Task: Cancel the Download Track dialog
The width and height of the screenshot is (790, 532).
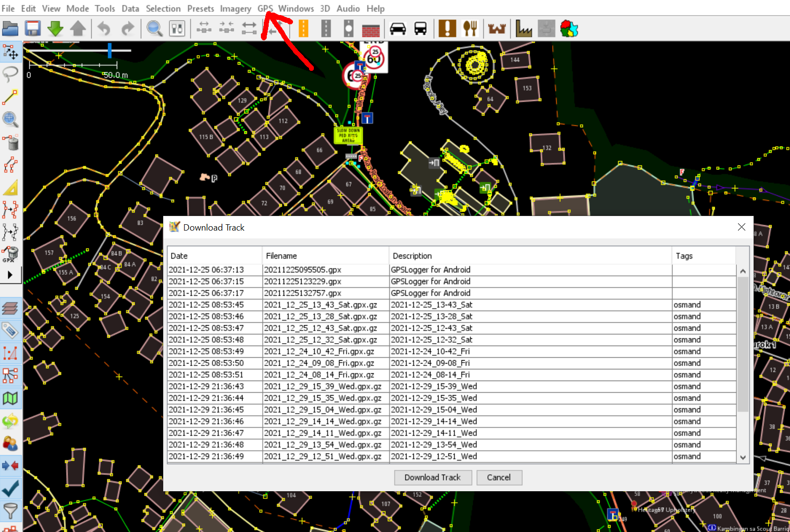Action: 499,477
